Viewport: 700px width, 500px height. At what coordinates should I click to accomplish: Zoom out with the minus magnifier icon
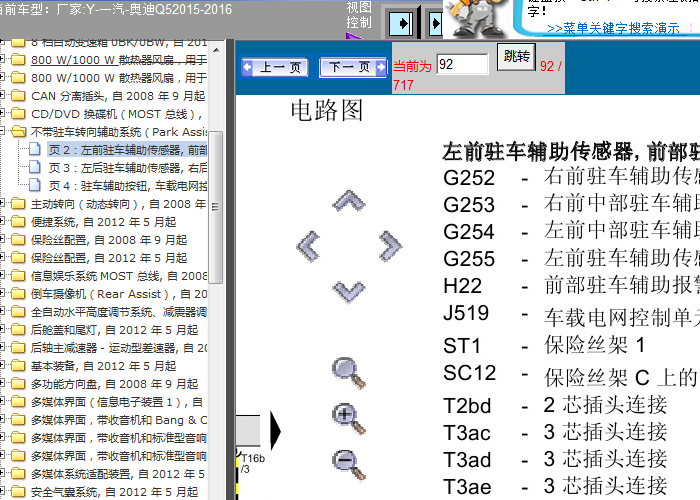tap(349, 465)
